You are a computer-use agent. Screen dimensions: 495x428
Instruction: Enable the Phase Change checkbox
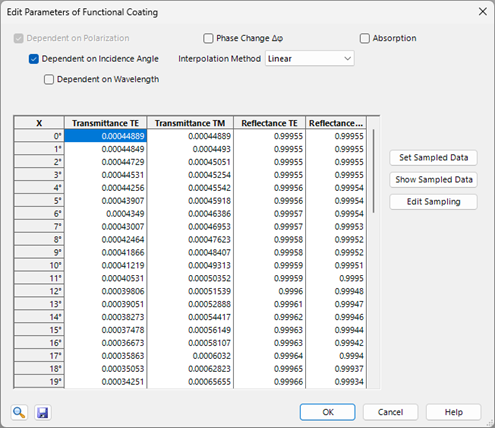[208, 38]
